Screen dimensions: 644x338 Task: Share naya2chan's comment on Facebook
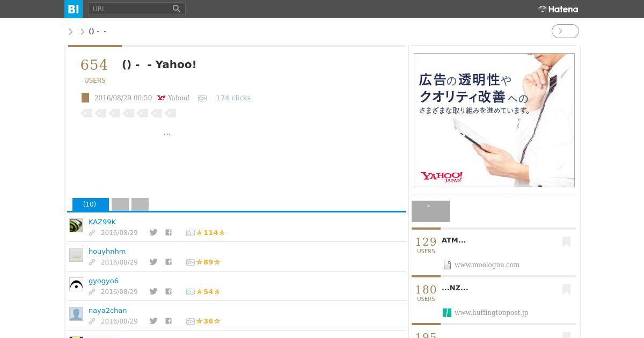[x=169, y=321]
